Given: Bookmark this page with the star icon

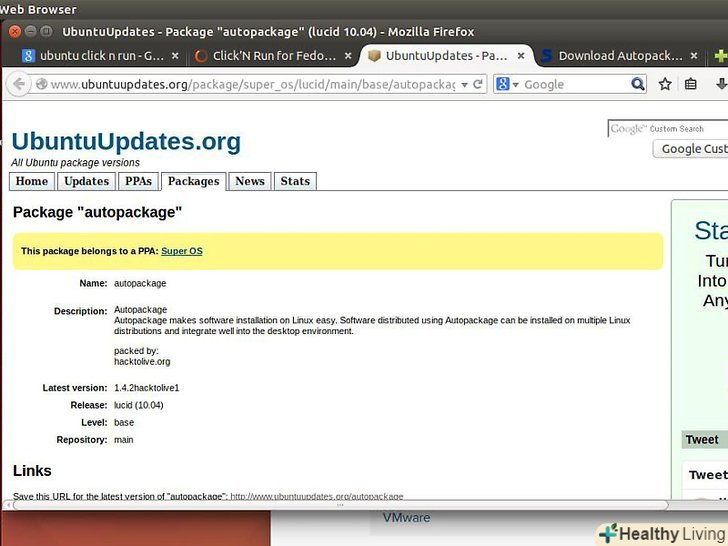Looking at the screenshot, I should [x=665, y=84].
